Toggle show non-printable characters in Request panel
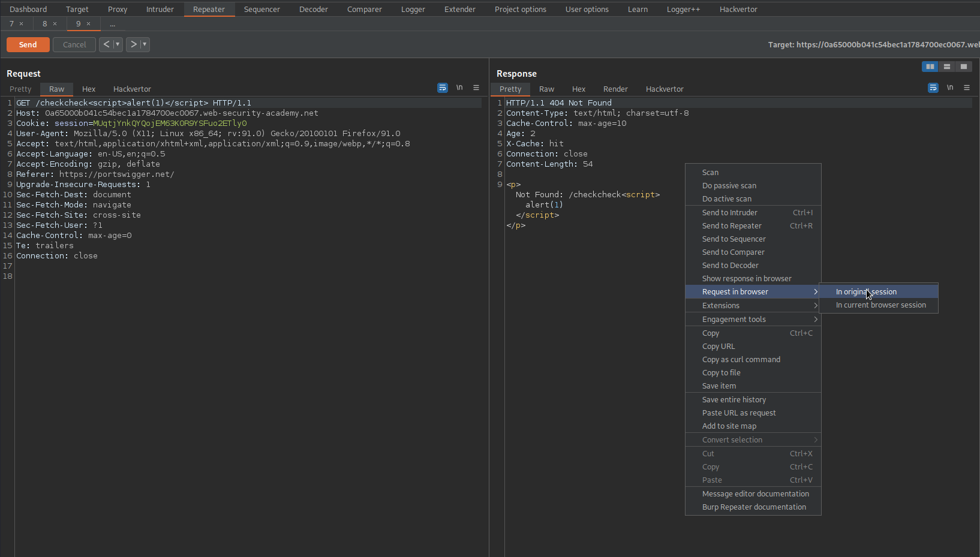Screen dimensions: 980x557 (459, 88)
